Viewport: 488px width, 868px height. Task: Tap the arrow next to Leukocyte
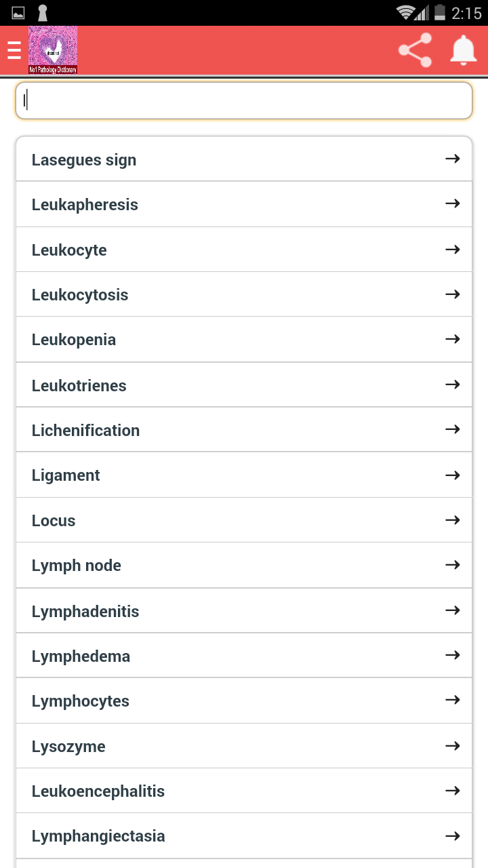(x=451, y=249)
